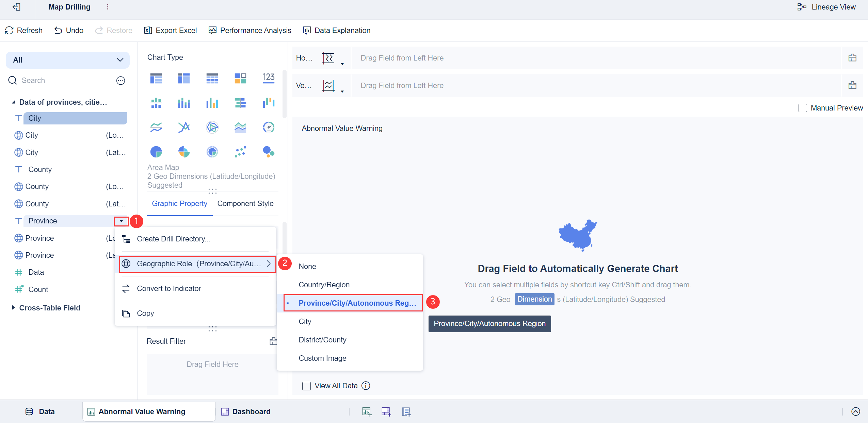Choose Country/Region geographic role
Viewport: 868px width, 423px height.
click(350, 285)
